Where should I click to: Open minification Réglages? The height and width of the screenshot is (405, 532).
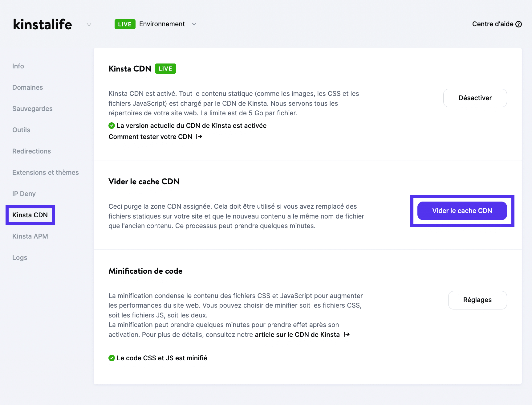(x=477, y=300)
